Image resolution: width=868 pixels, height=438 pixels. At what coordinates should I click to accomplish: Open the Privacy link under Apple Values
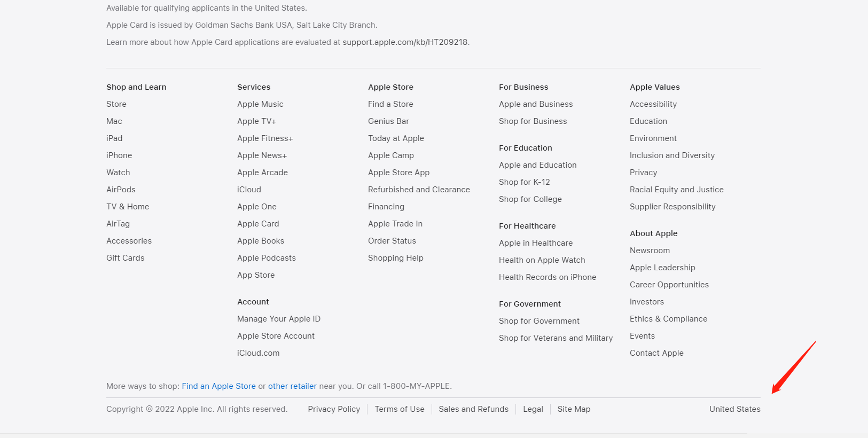(644, 173)
